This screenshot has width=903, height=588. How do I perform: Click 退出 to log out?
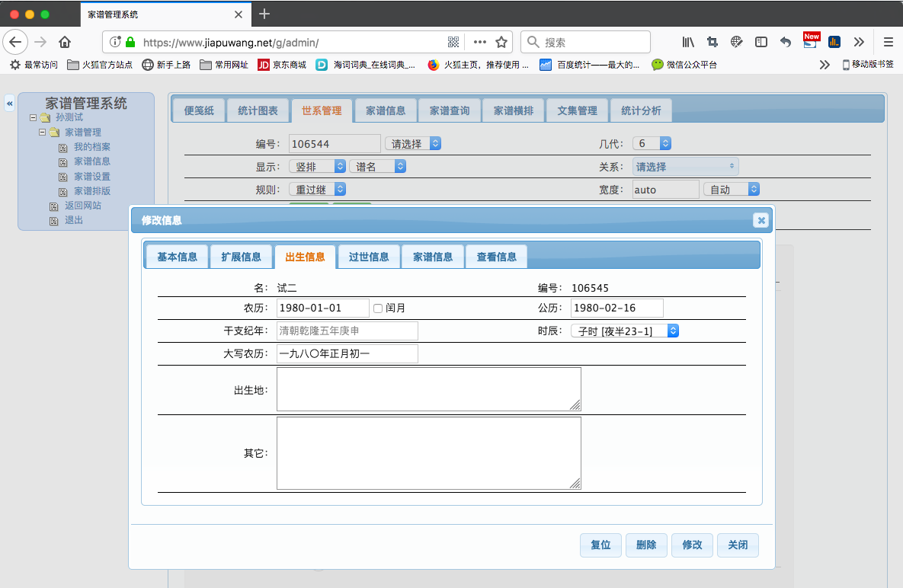(x=74, y=220)
